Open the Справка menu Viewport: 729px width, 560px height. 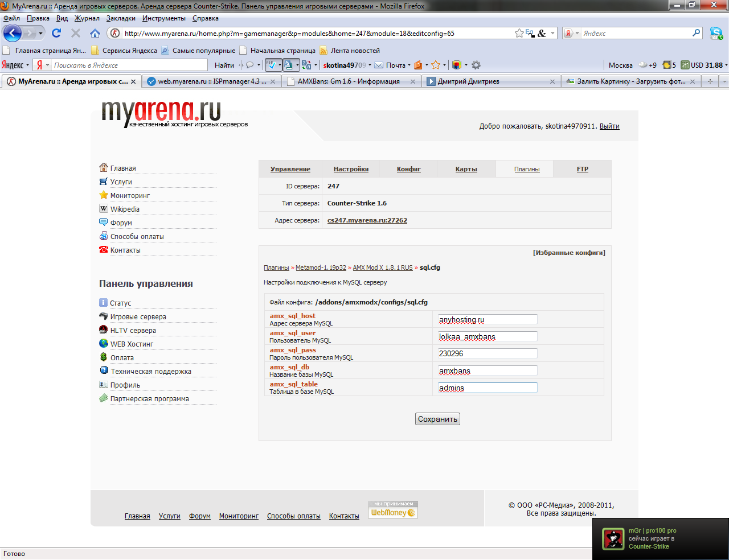tap(206, 18)
